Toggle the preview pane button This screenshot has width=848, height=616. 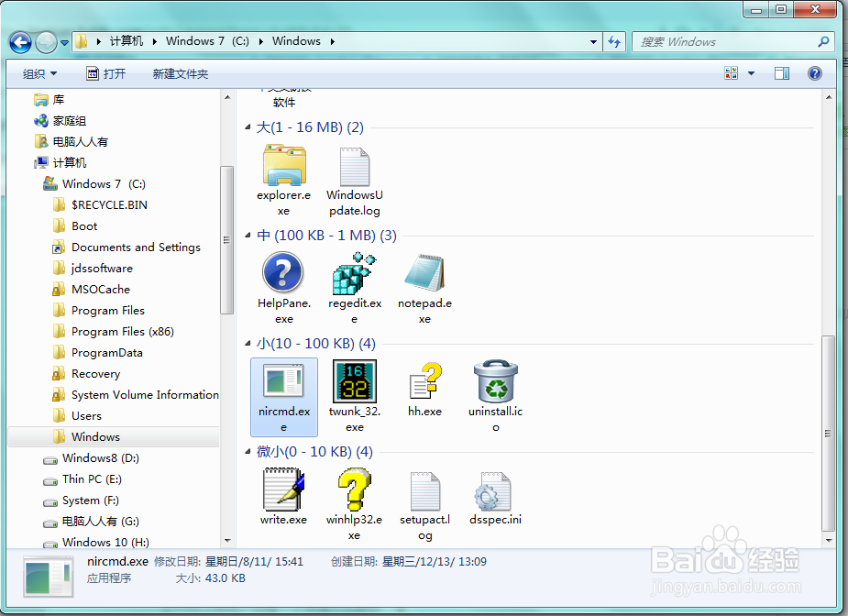781,73
